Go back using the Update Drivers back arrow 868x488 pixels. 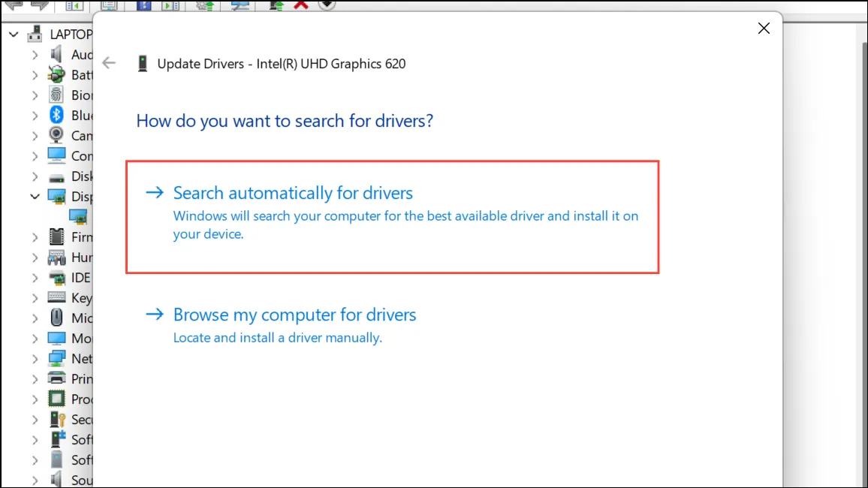(109, 63)
